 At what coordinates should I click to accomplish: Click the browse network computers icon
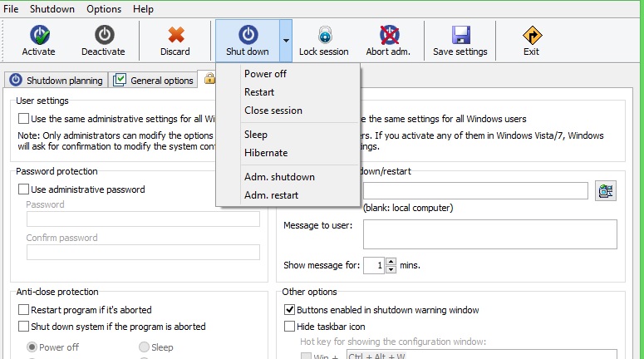(x=606, y=191)
